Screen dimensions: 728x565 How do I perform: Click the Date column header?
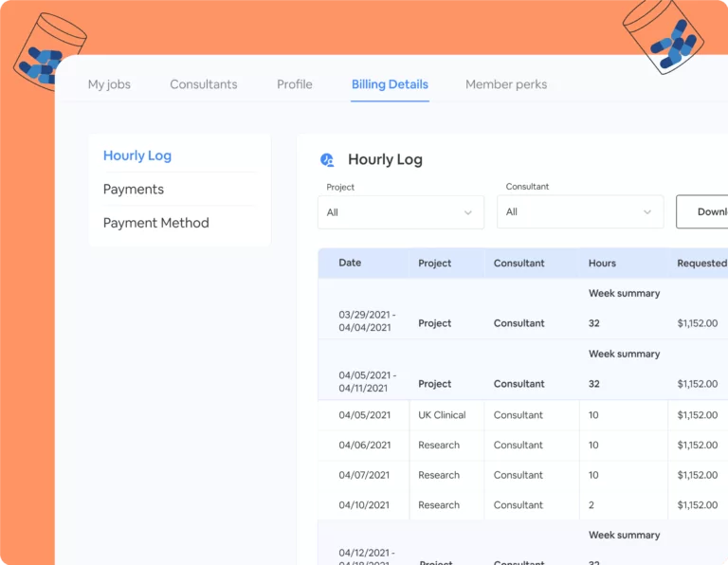(350, 263)
